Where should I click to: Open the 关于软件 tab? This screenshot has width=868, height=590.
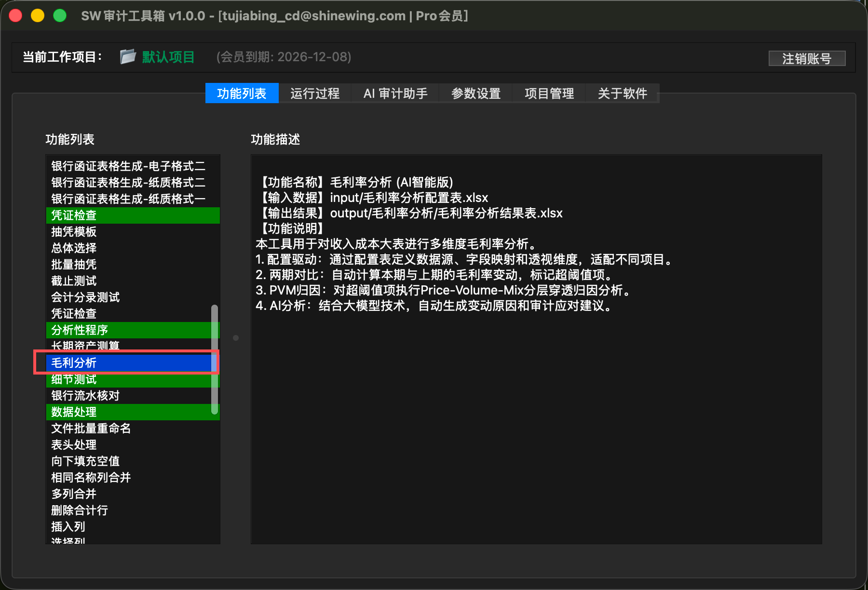click(622, 93)
